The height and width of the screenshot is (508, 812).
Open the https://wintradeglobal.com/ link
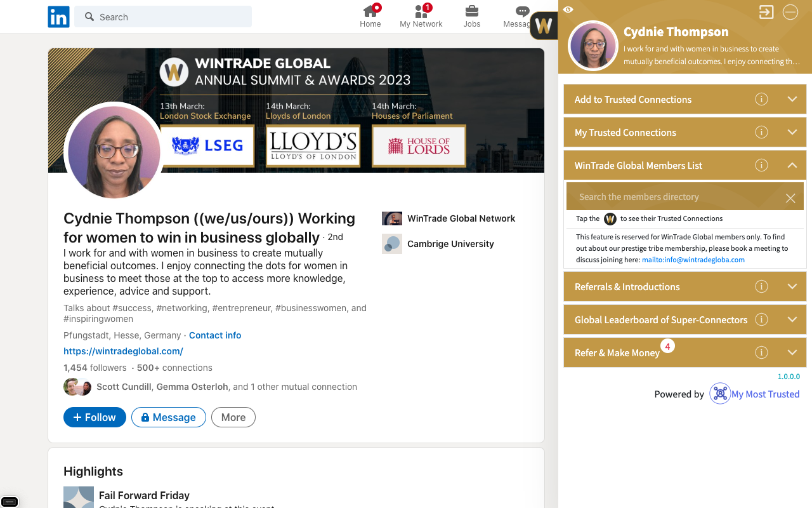point(123,351)
